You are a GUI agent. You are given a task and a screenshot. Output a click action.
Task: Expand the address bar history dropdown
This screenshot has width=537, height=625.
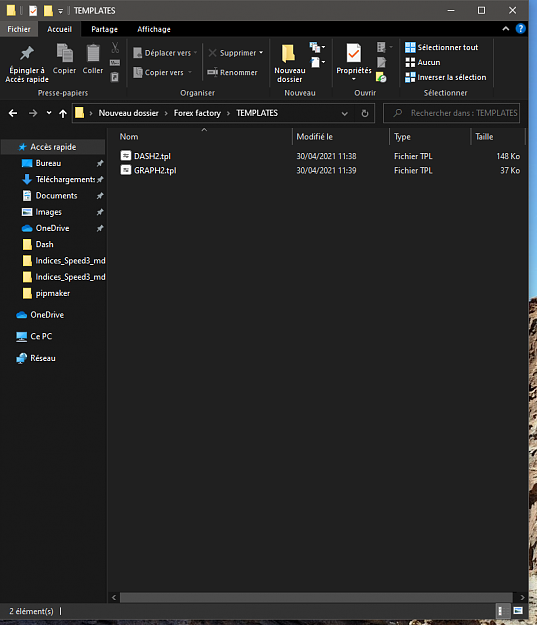pyautogui.click(x=344, y=114)
